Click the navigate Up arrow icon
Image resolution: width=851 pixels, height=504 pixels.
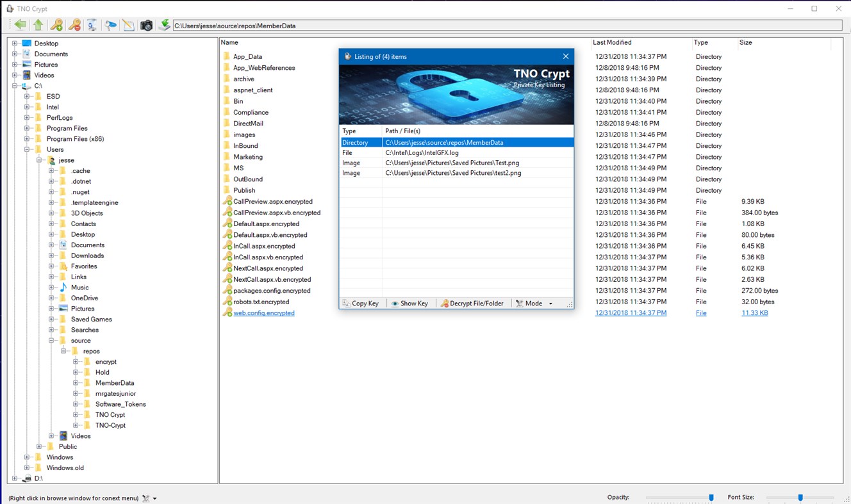click(37, 24)
